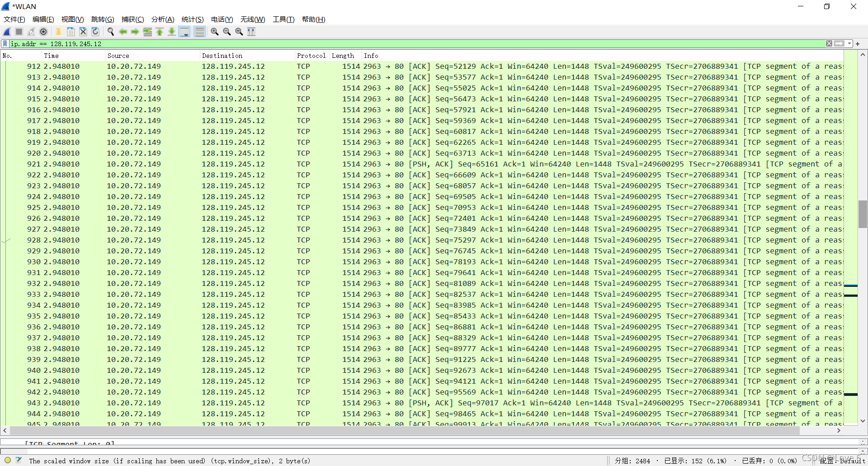Open the 分析(A) menu
Image resolution: width=868 pixels, height=466 pixels.
(x=163, y=19)
